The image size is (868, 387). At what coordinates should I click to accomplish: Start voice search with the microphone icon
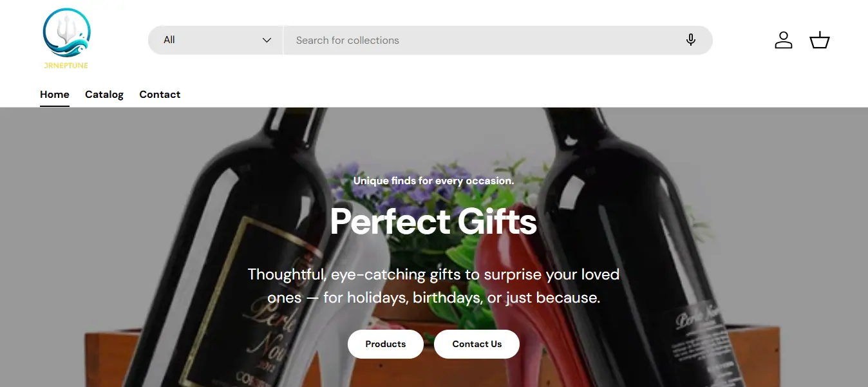click(x=691, y=40)
